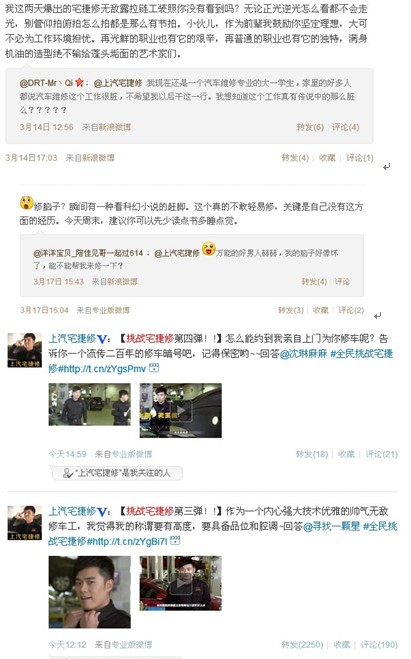411x659 pixels.
Task: Click the link card icon after zYgsPmv
Action: (x=155, y=368)
